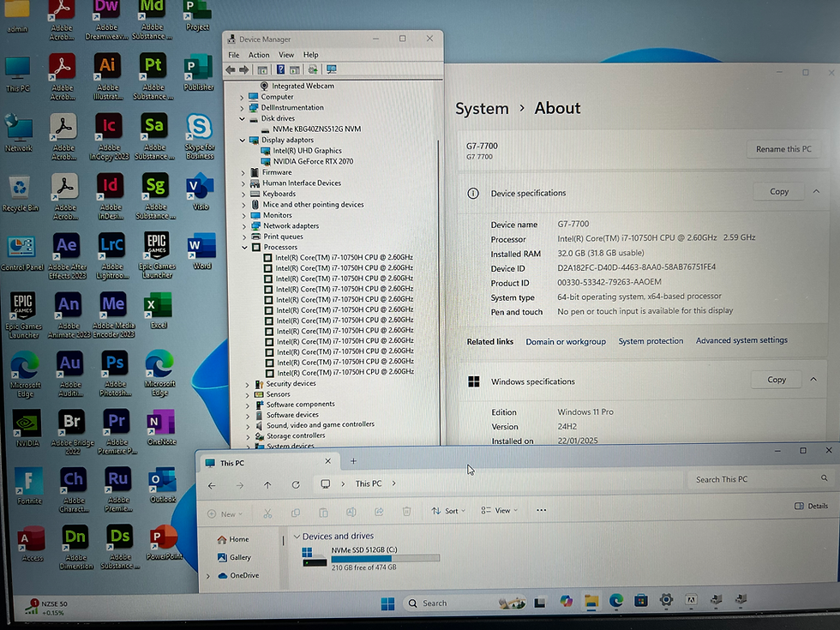Open System protection link
Screen dimensions: 840x630
pos(651,341)
